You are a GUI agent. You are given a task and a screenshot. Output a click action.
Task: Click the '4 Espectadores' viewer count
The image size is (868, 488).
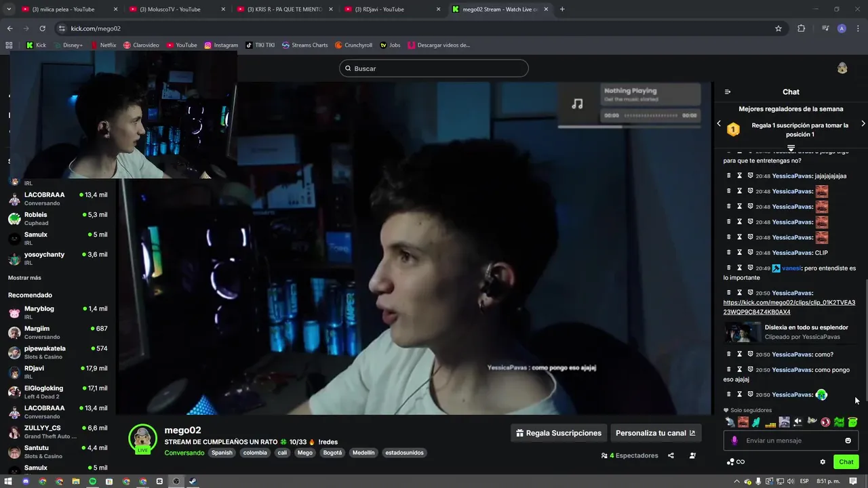630,455
